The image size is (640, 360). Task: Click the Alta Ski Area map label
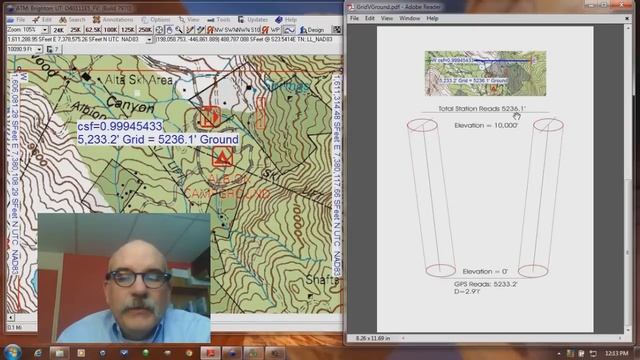click(x=138, y=80)
